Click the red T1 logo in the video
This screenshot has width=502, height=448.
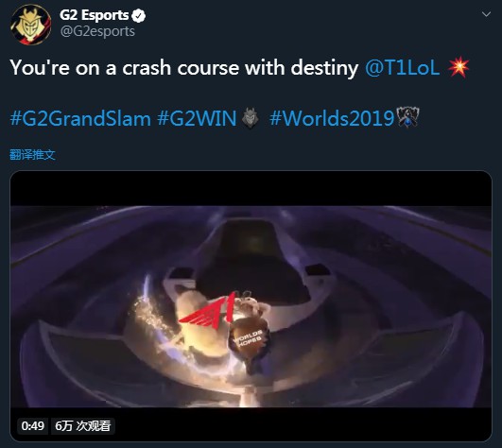pyautogui.click(x=208, y=310)
